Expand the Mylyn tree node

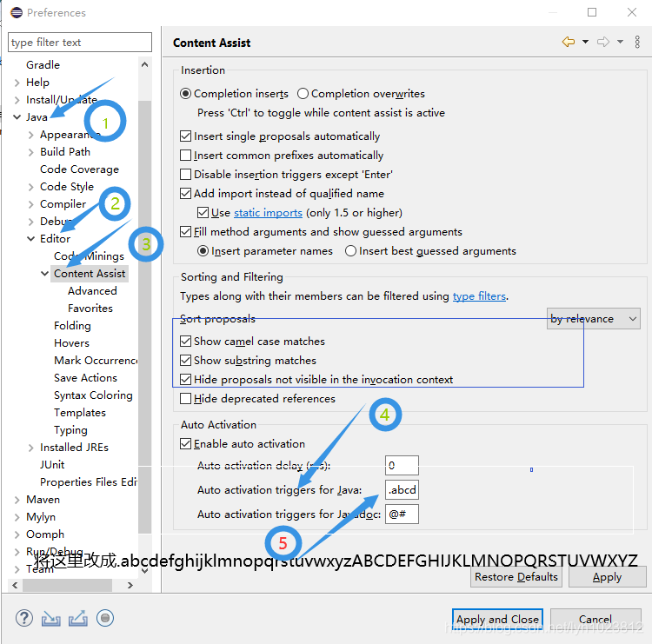(x=17, y=517)
